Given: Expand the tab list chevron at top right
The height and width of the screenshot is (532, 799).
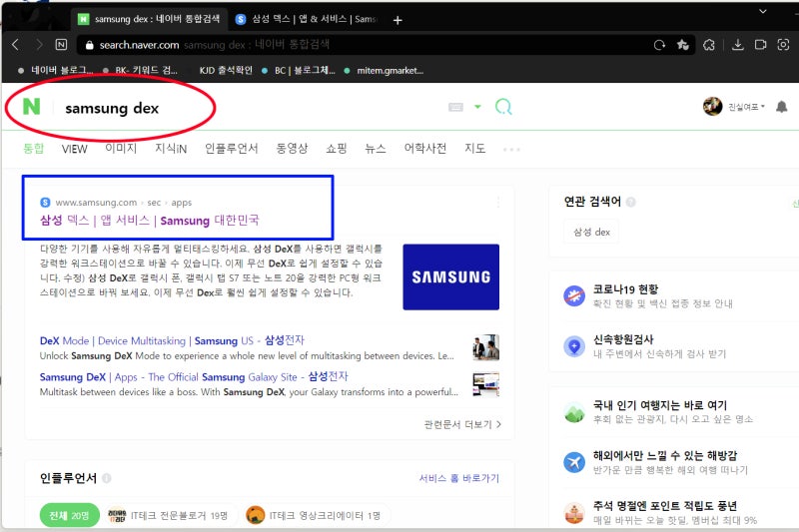Looking at the screenshot, I should click(763, 11).
